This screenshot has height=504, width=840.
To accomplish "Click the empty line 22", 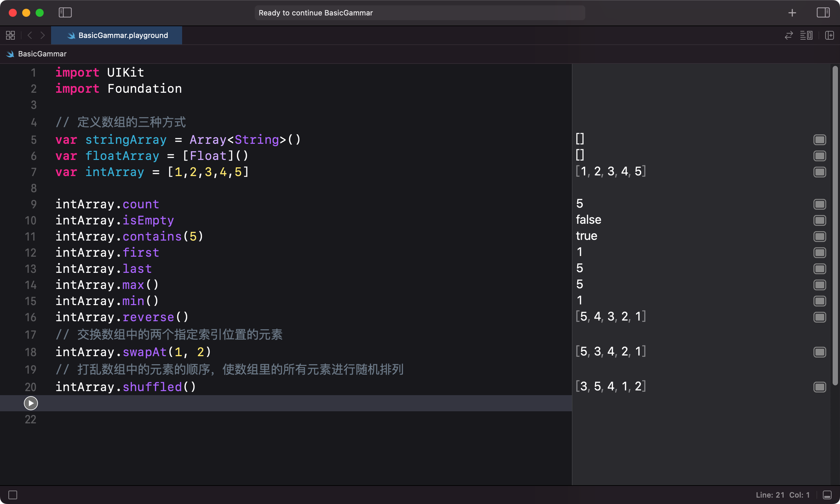I will pos(286,419).
